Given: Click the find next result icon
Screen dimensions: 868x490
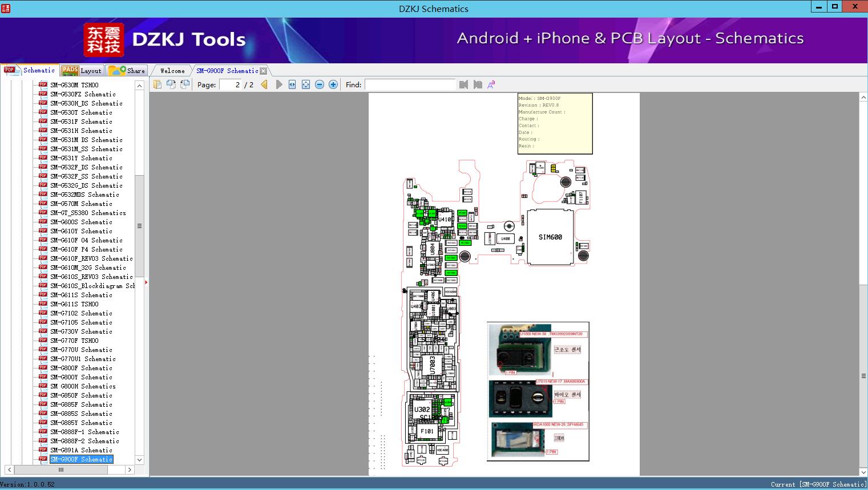Looking at the screenshot, I should click(x=478, y=84).
